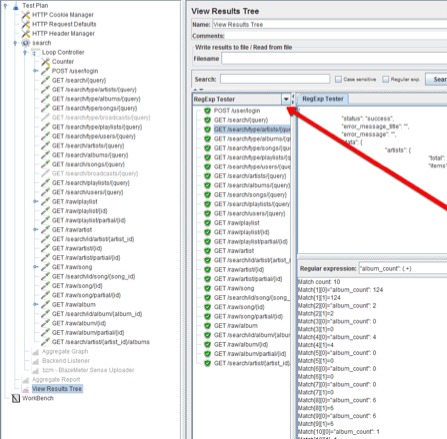Viewport: 447px width, 439px height.
Task: Select disabled GET /search/broadcasts/{query} in test plan
Action: tap(95, 174)
